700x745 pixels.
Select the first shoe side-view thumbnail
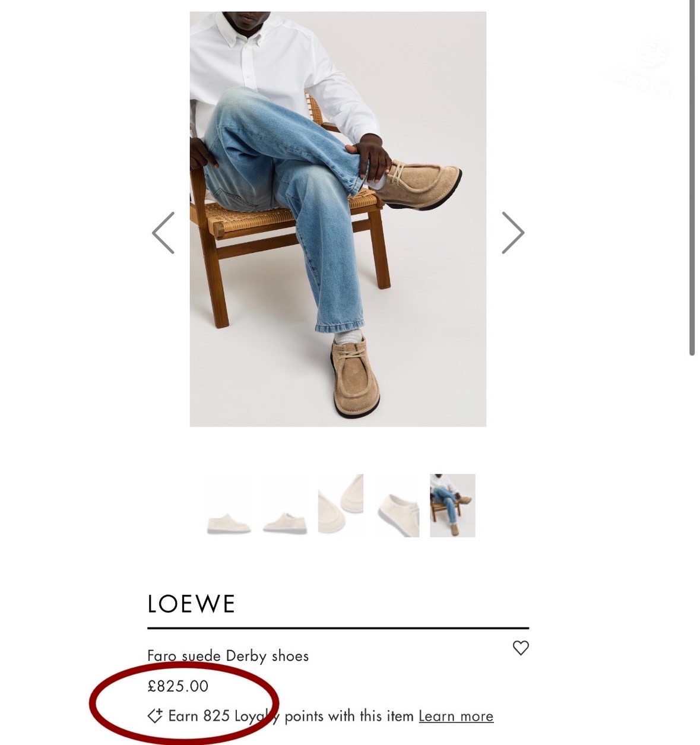(x=229, y=506)
